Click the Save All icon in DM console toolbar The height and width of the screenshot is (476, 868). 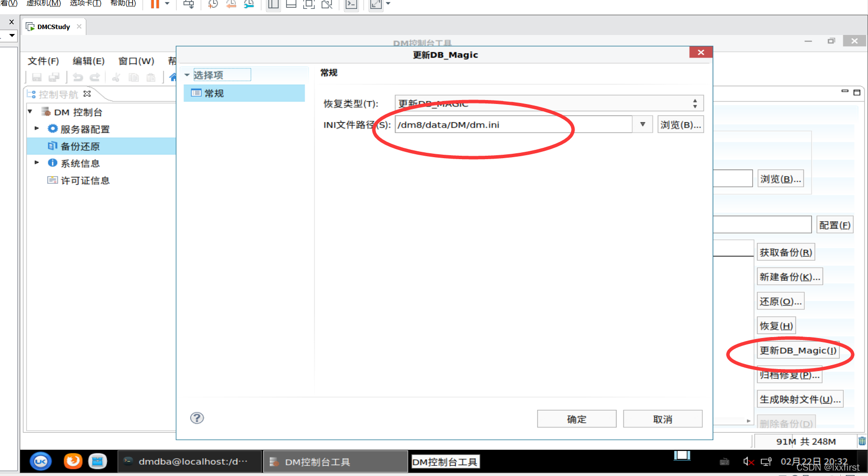point(54,77)
